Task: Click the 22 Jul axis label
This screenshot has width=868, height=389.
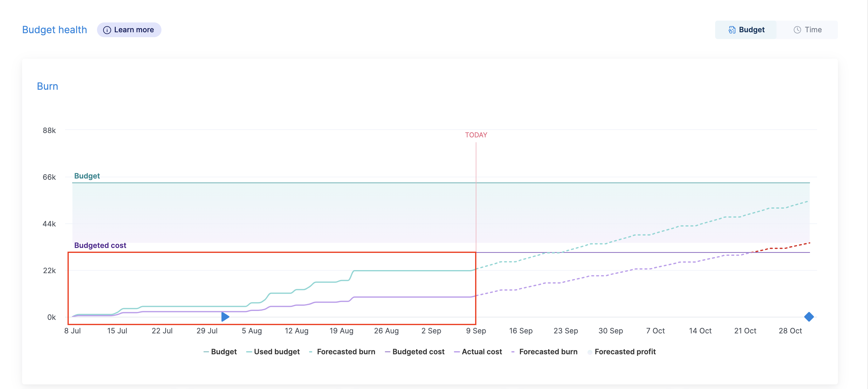Action: [x=162, y=331]
